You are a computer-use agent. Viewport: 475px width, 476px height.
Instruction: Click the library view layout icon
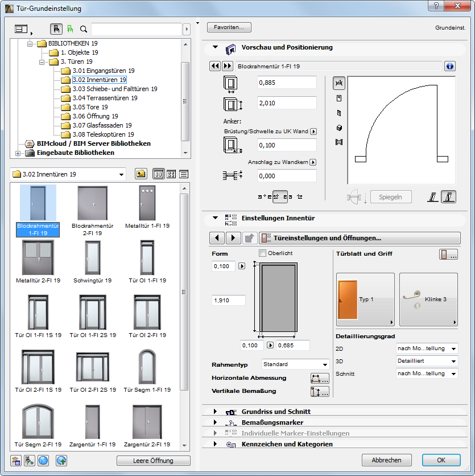click(21, 29)
